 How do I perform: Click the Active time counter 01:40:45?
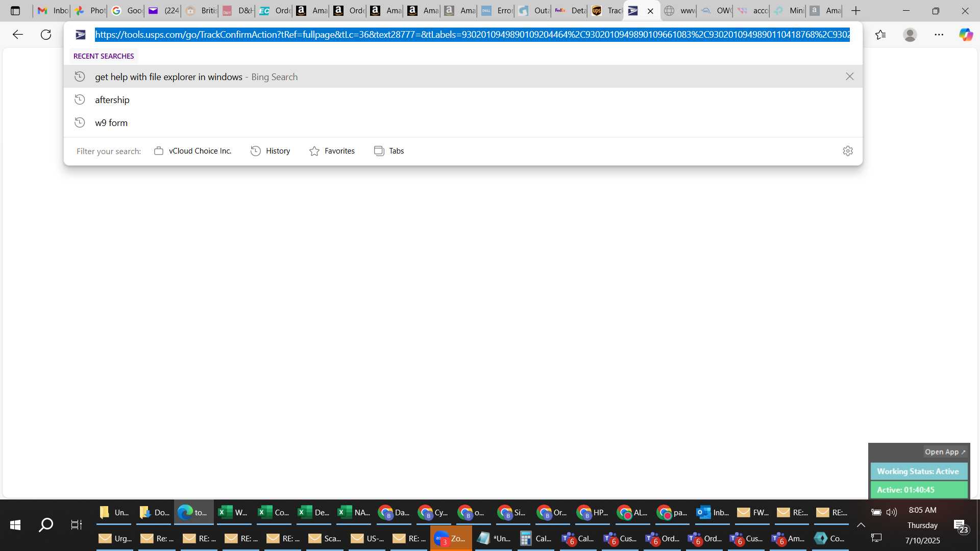[919, 490]
